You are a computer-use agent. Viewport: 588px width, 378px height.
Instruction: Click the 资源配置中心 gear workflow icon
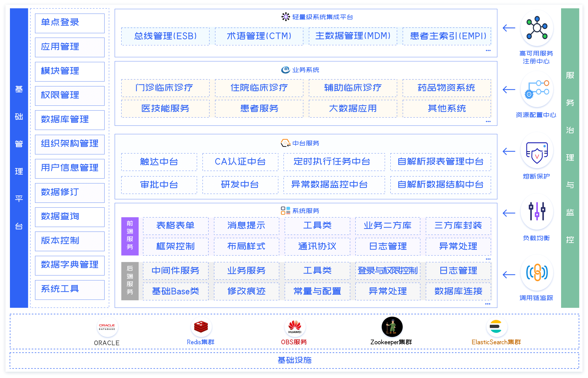pos(537,90)
